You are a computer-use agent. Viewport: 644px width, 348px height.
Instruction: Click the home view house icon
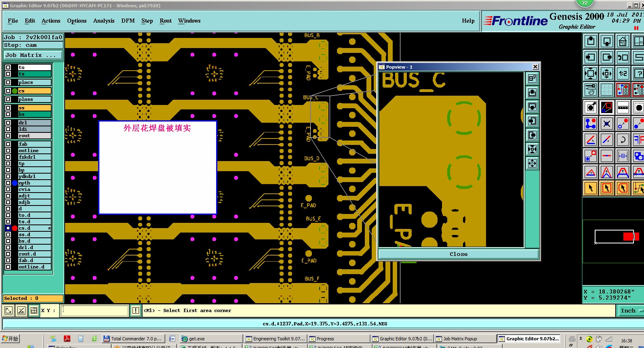pyautogui.click(x=623, y=41)
